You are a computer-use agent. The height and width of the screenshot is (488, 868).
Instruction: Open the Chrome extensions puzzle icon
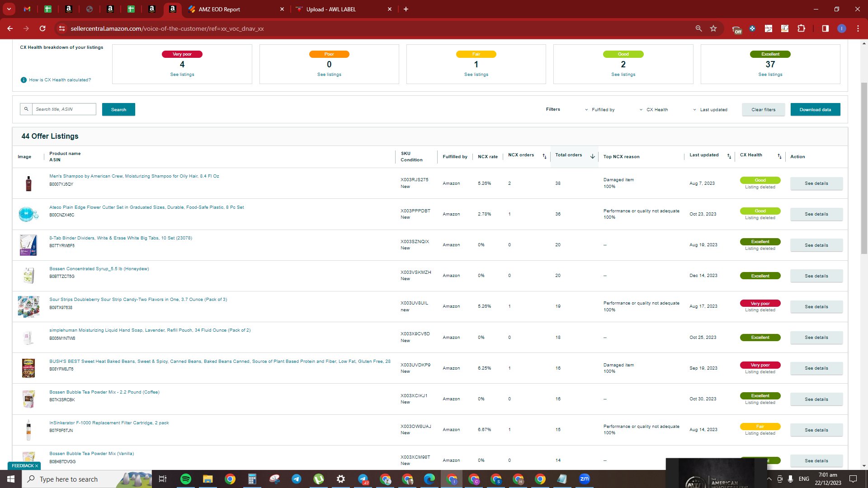click(x=801, y=28)
